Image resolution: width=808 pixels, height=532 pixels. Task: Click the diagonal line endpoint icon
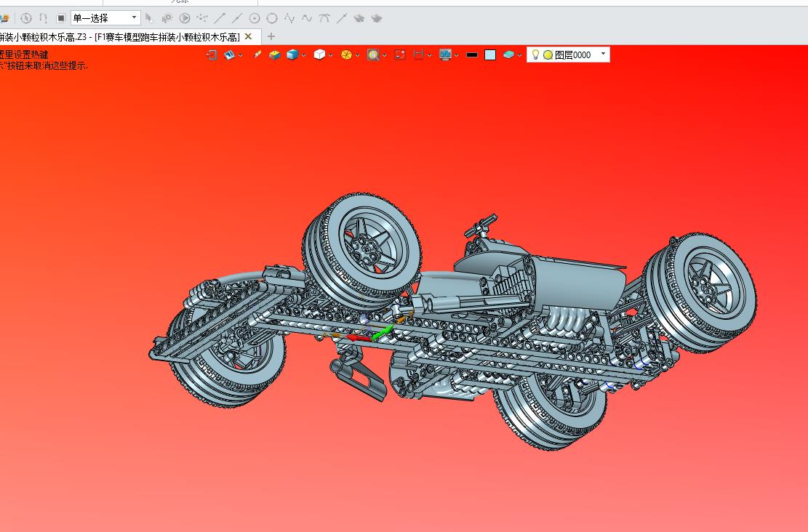220,19
